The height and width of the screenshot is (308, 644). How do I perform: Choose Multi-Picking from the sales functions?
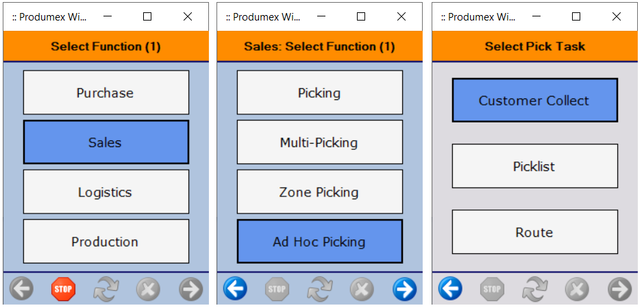pyautogui.click(x=319, y=142)
